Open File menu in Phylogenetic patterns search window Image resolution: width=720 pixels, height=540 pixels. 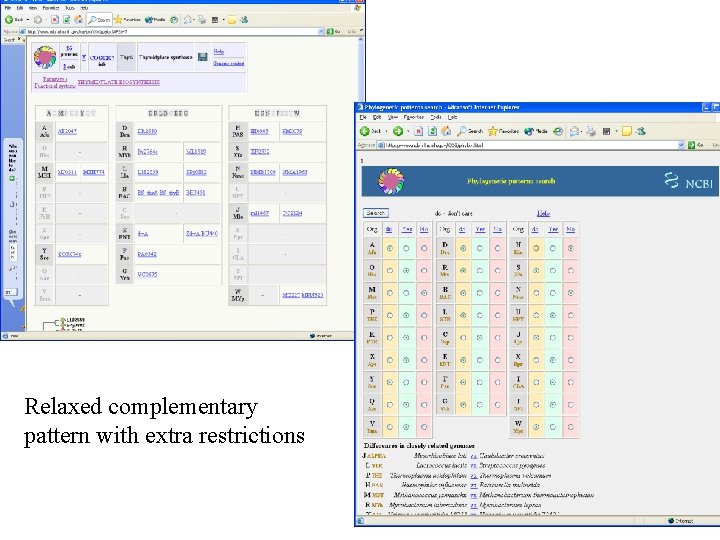(x=363, y=118)
